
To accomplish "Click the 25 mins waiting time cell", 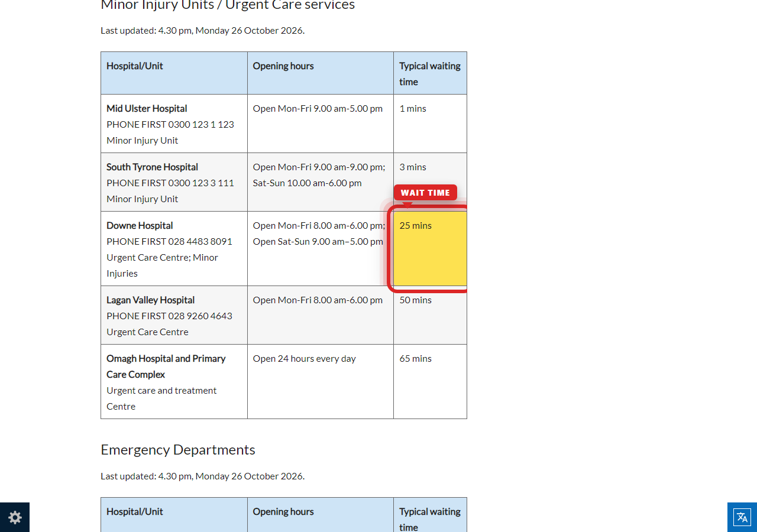I will [430, 249].
